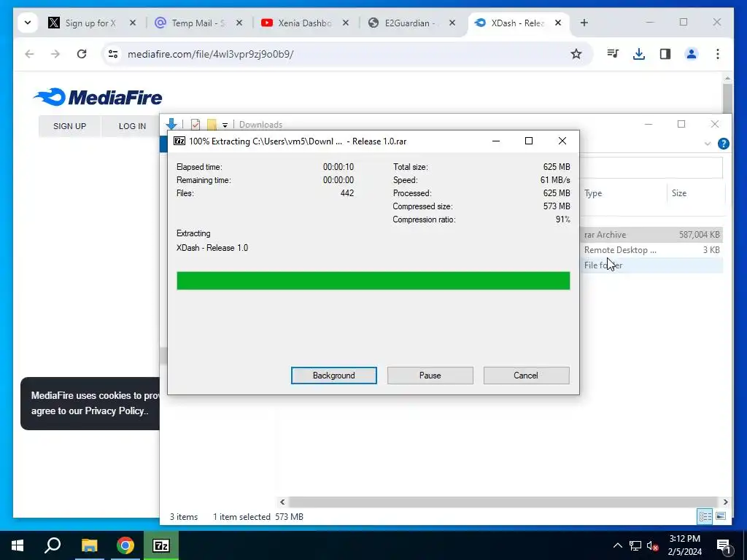This screenshot has height=560, width=747.
Task: Click the Explorer horizontal scrollbar
Action: click(503, 502)
